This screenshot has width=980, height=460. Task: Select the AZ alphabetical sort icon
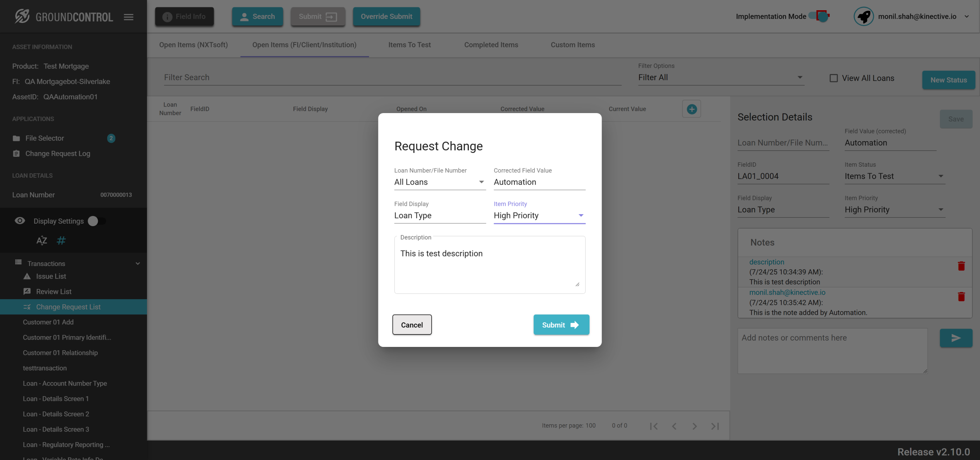pos(42,241)
